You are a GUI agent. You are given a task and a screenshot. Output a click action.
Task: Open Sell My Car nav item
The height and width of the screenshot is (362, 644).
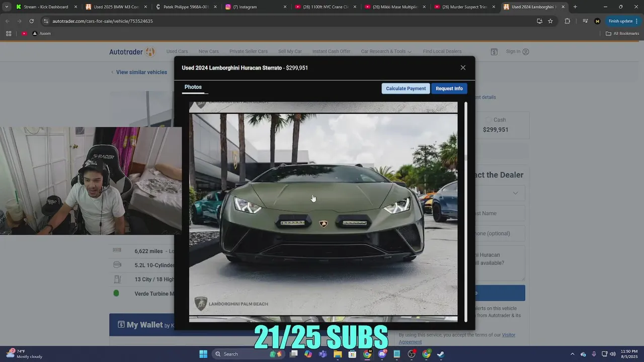pos(290,51)
